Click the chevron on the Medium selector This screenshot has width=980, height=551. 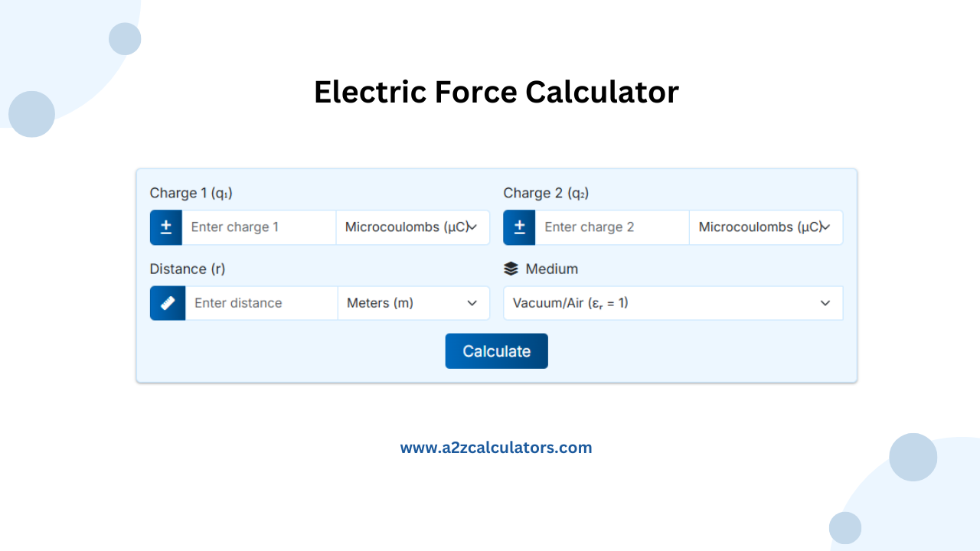tap(825, 303)
